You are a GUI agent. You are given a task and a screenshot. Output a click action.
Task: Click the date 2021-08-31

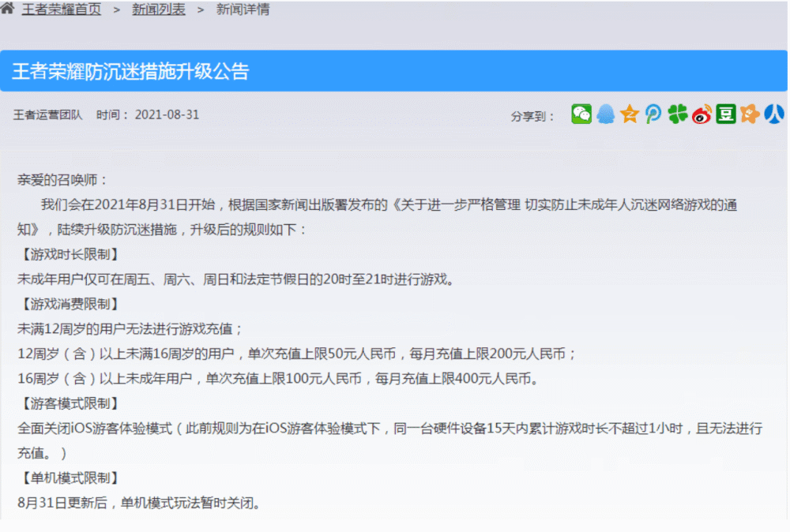(x=167, y=114)
